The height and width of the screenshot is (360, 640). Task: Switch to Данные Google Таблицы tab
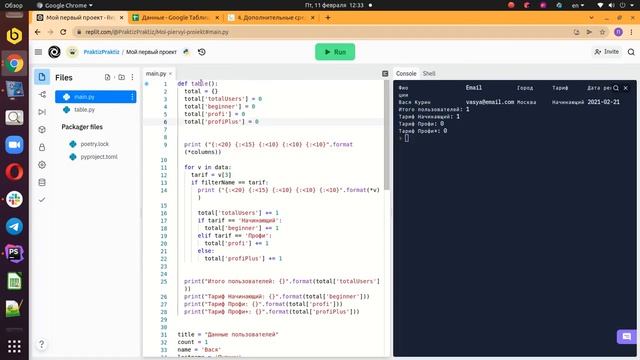176,18
